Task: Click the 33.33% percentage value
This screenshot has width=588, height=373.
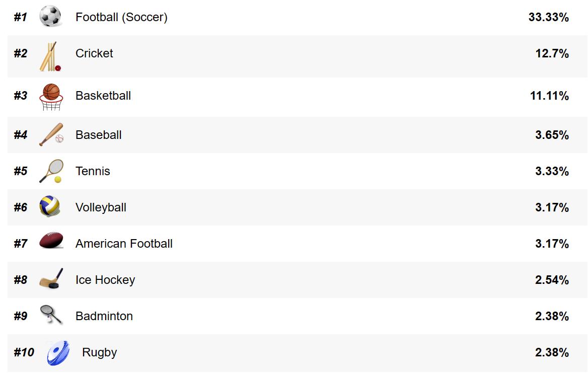Action: pos(548,17)
